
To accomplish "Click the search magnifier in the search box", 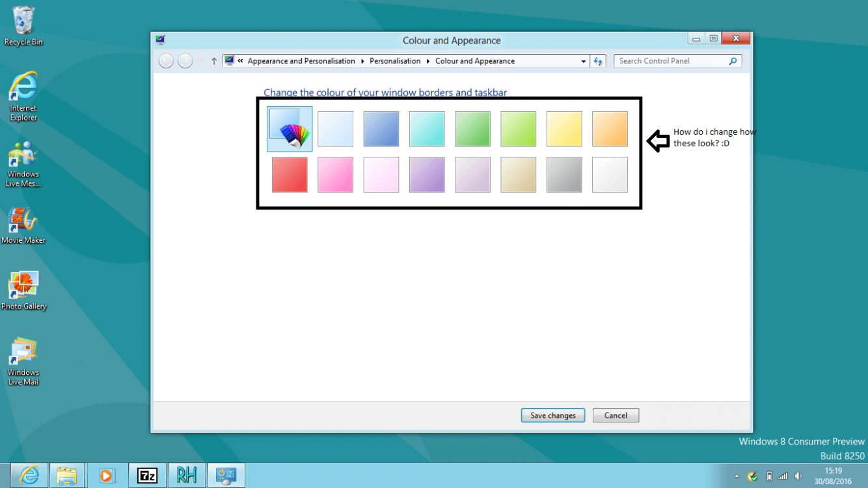I will pyautogui.click(x=733, y=61).
